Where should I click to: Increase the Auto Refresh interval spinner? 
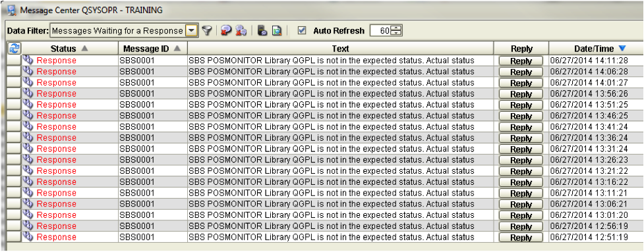pyautogui.click(x=396, y=28)
